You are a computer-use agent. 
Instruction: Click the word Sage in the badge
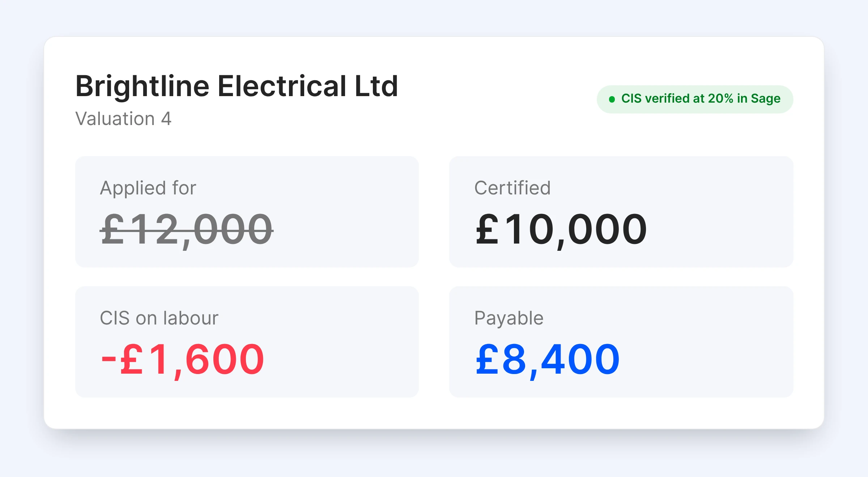click(x=766, y=99)
